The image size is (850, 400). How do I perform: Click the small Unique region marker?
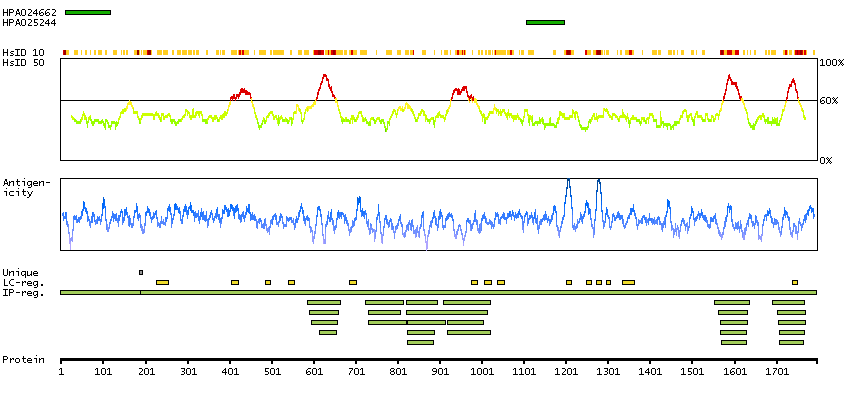[x=141, y=272]
